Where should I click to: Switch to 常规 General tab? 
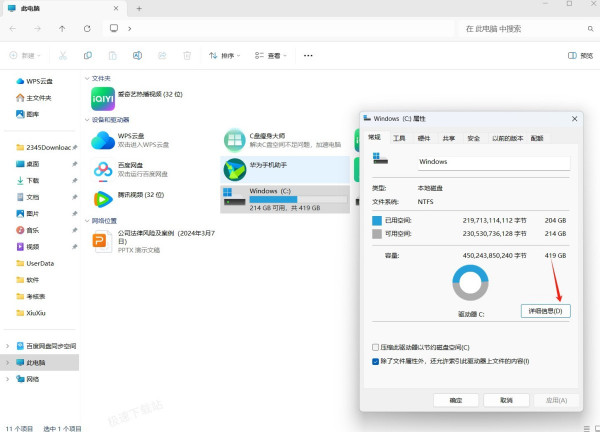pos(375,137)
